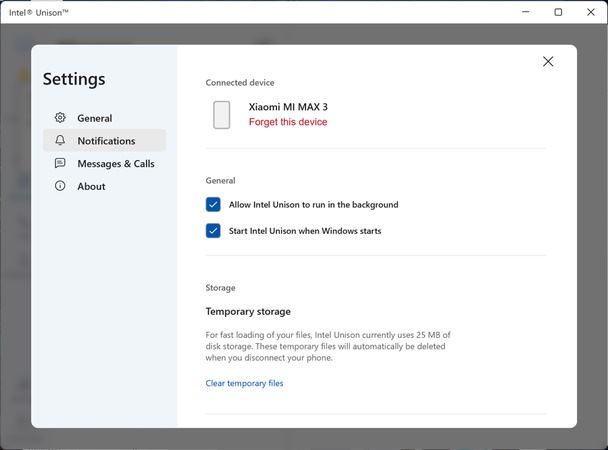
Task: Uncheck Start Intel Unison when Windows starts
Action: pos(213,231)
